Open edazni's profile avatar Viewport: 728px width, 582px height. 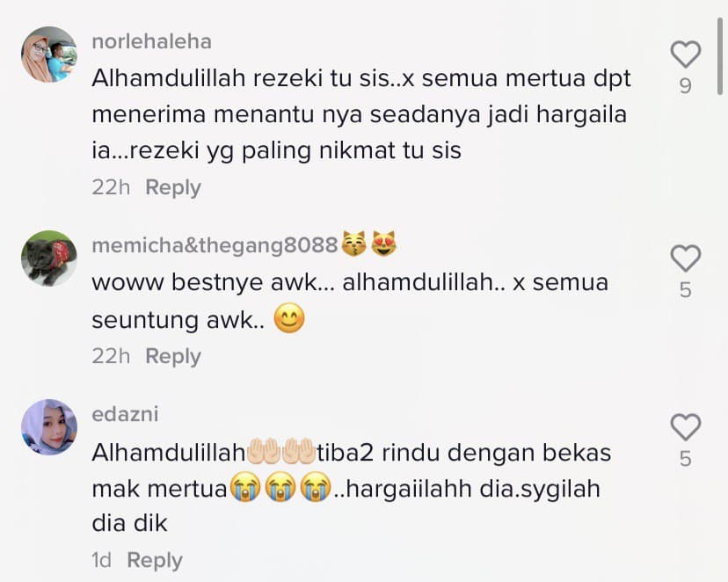pos(49,427)
